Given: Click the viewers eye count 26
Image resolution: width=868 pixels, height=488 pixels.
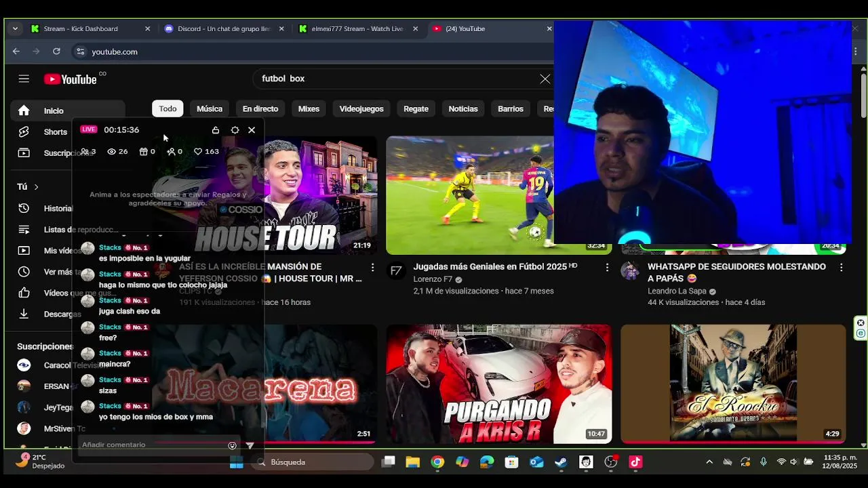Looking at the screenshot, I should click(117, 151).
